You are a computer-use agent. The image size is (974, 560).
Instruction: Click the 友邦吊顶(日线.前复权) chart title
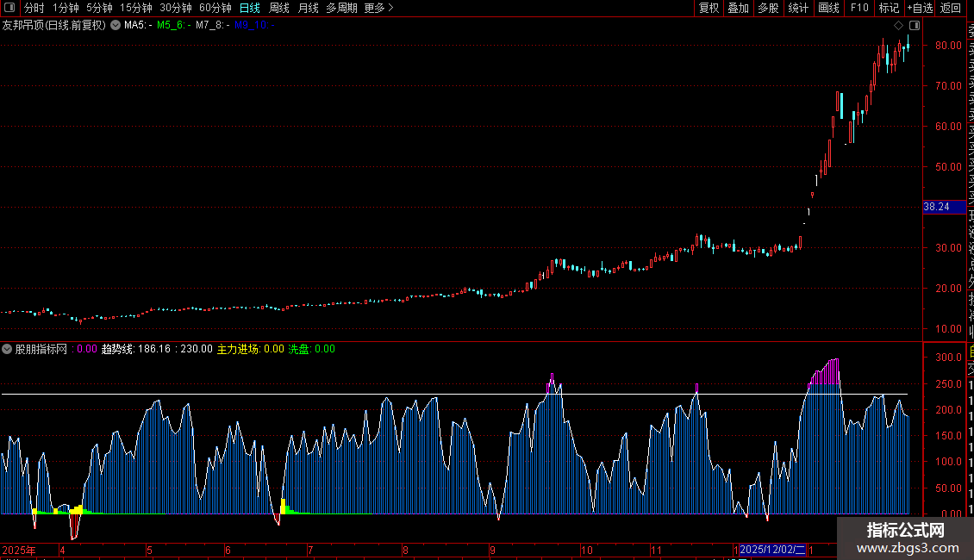(54, 25)
